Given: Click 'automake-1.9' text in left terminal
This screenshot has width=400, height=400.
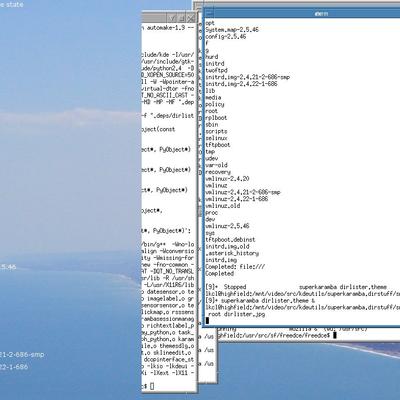Looking at the screenshot, I should tap(166, 28).
